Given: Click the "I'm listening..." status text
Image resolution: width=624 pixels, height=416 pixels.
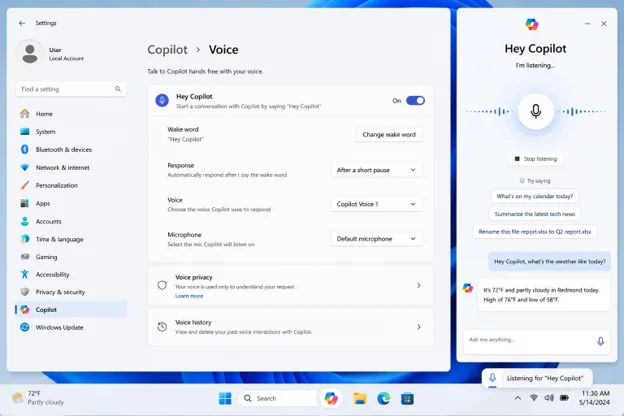Looking at the screenshot, I should pos(535,66).
